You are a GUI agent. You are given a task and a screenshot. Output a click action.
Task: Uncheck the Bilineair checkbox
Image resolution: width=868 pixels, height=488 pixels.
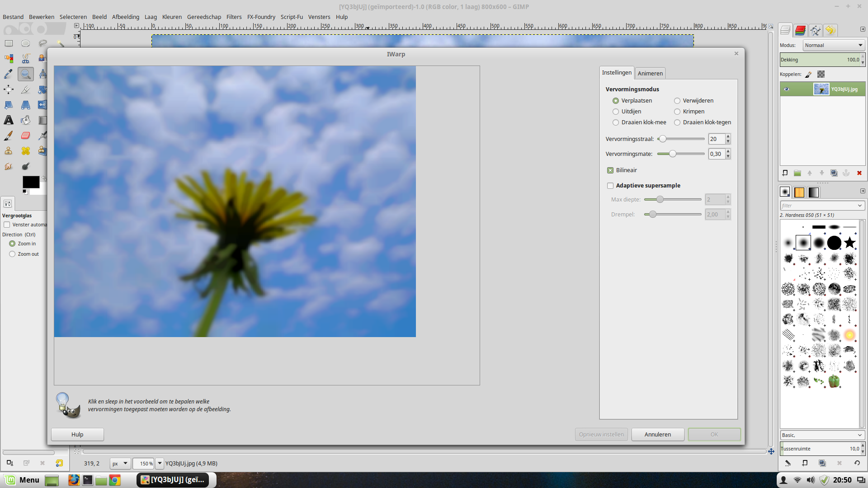click(x=610, y=170)
